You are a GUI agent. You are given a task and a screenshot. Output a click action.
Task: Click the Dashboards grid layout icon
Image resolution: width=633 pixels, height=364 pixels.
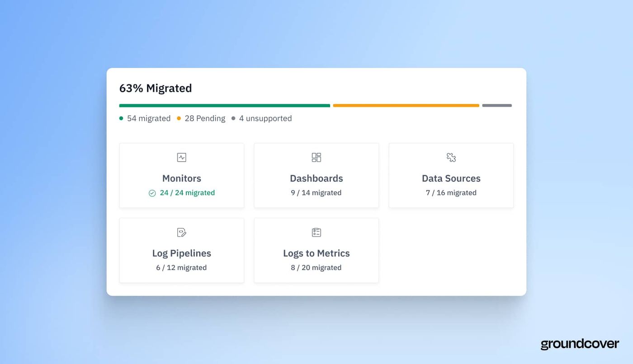[316, 157]
